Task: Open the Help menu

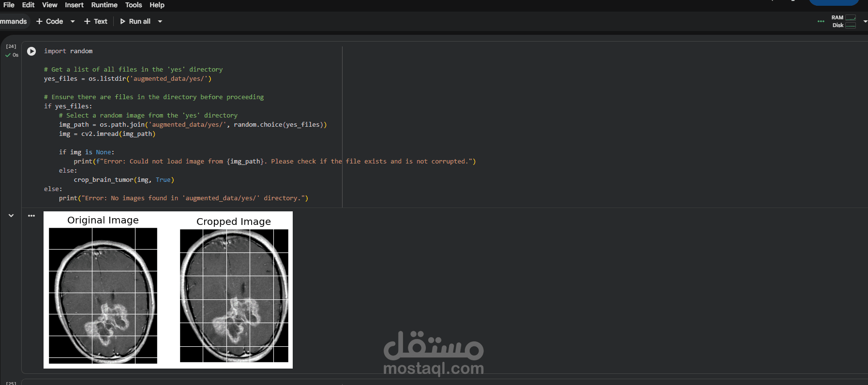Action: (x=157, y=5)
